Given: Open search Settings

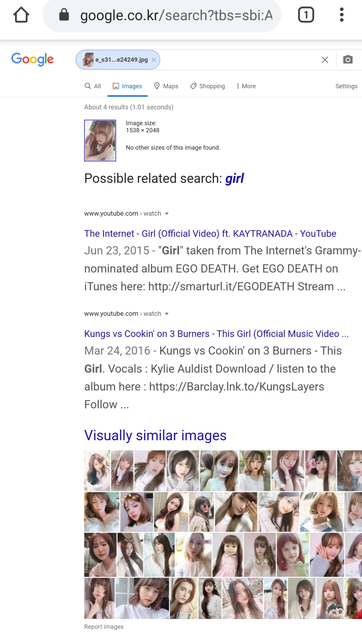Looking at the screenshot, I should tap(346, 86).
